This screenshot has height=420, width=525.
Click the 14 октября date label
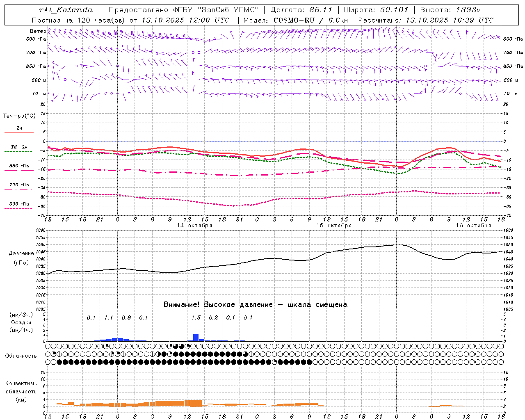click(x=194, y=226)
